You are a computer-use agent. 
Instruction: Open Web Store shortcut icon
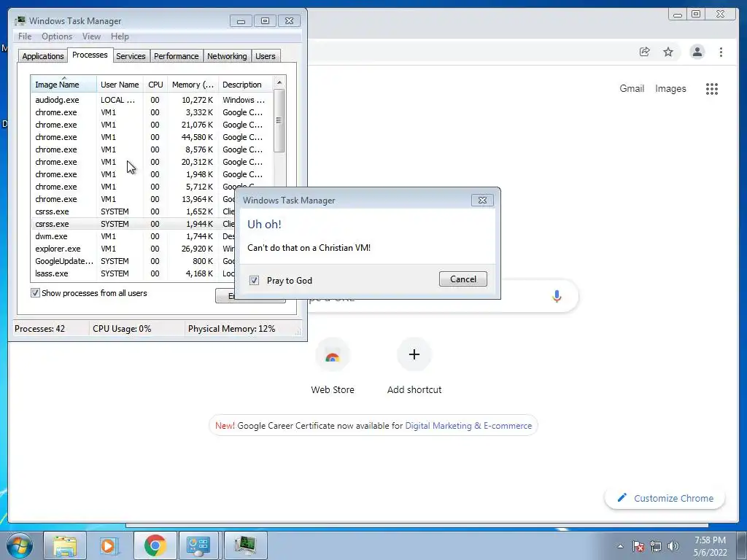point(333,355)
